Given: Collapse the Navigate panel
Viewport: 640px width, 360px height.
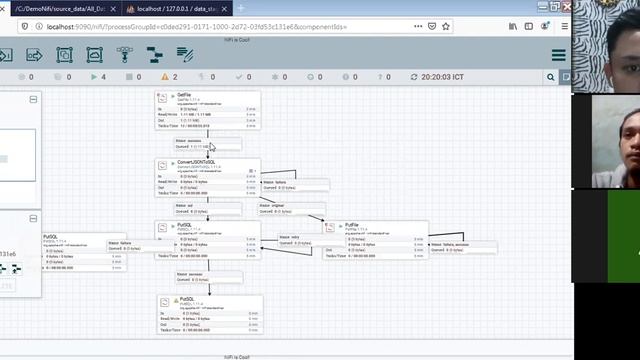Looking at the screenshot, I should click(x=33, y=99).
